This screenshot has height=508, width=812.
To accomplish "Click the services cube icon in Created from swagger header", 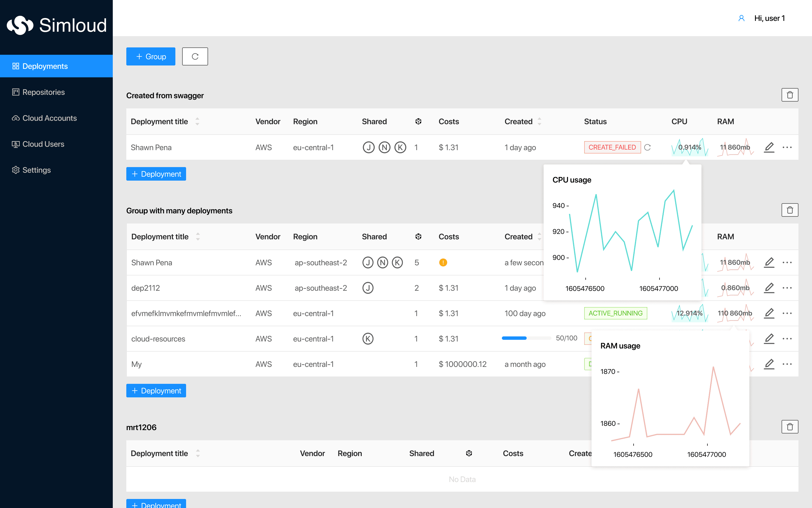I will click(418, 121).
